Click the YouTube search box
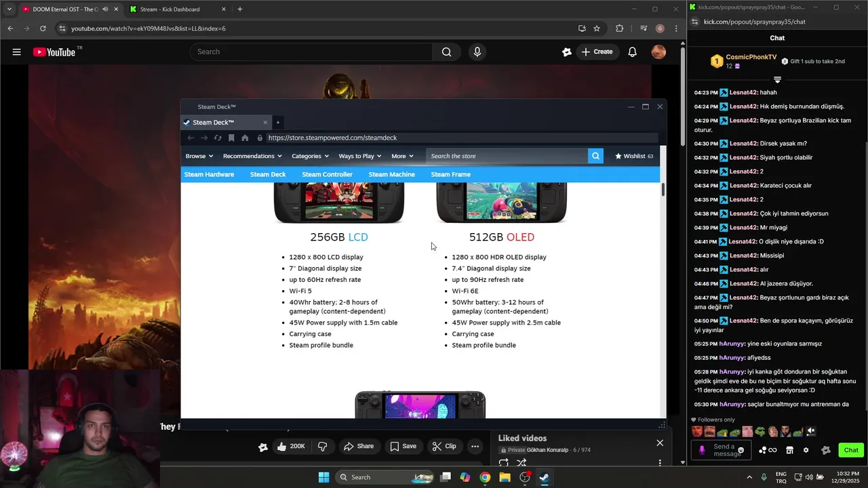868x488 pixels. (x=311, y=52)
